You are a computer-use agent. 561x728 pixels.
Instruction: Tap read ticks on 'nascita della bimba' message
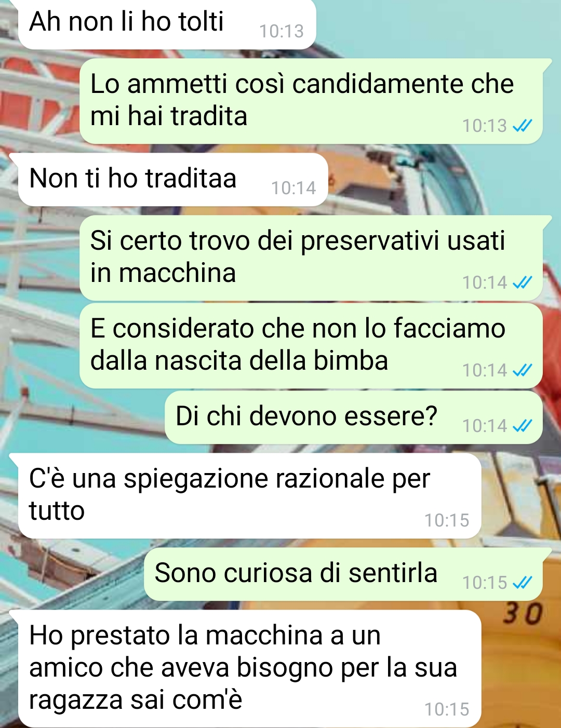(522, 370)
